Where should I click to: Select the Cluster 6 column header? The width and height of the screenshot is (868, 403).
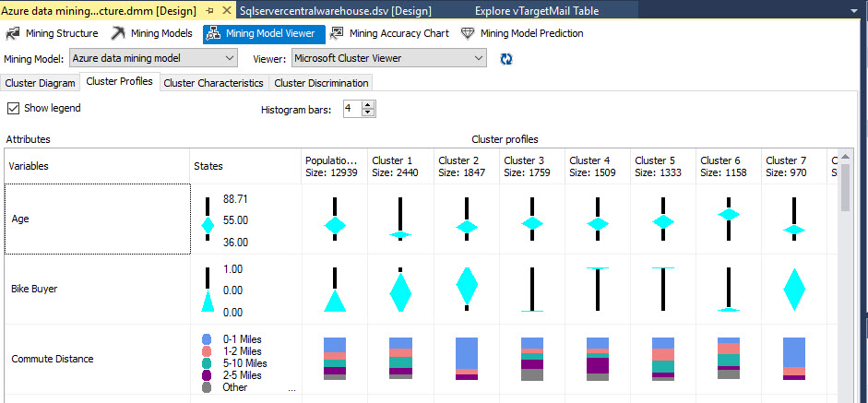[x=729, y=166]
